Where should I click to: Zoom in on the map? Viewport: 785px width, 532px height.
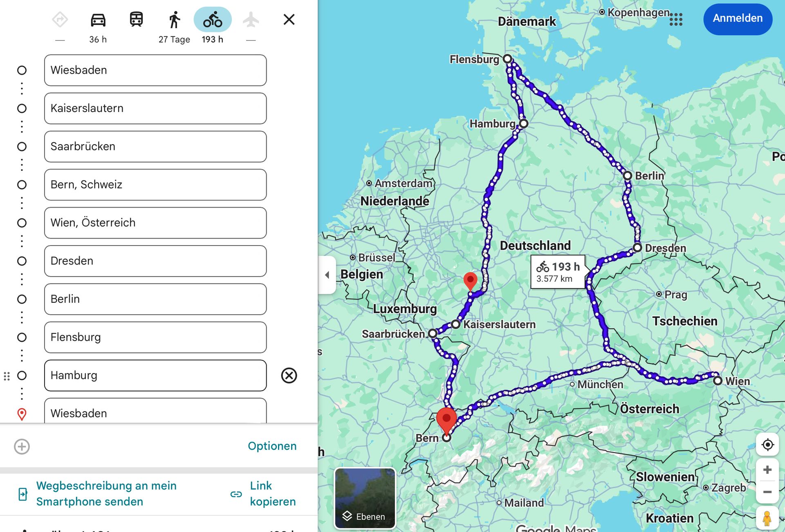coord(767,470)
